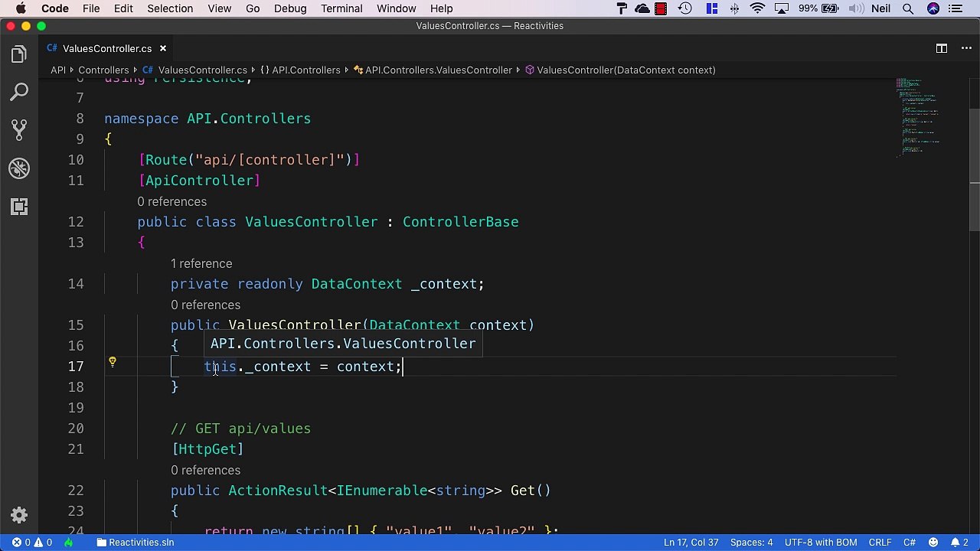Click the Reactivities.sln project in status bar
This screenshot has width=980, height=551.
[135, 543]
